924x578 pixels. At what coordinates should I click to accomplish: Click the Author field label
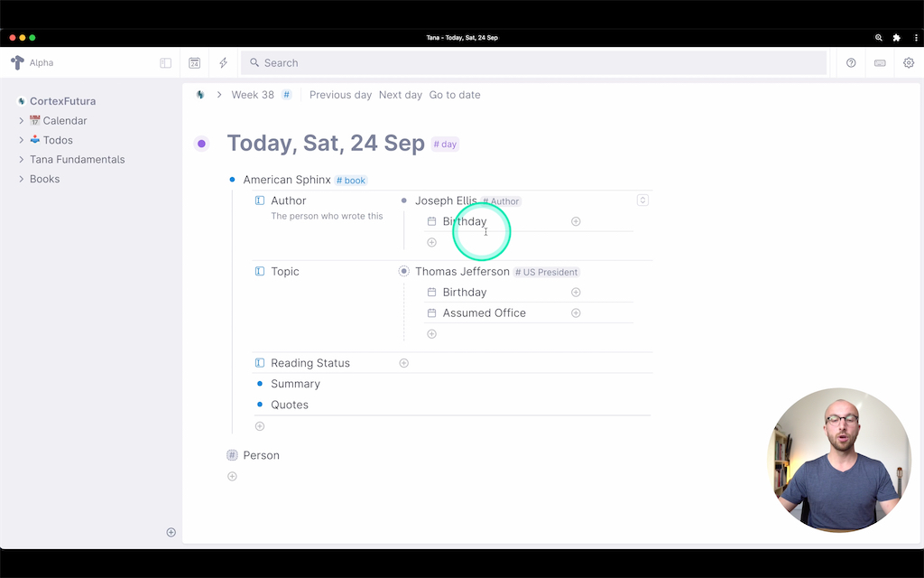click(288, 200)
